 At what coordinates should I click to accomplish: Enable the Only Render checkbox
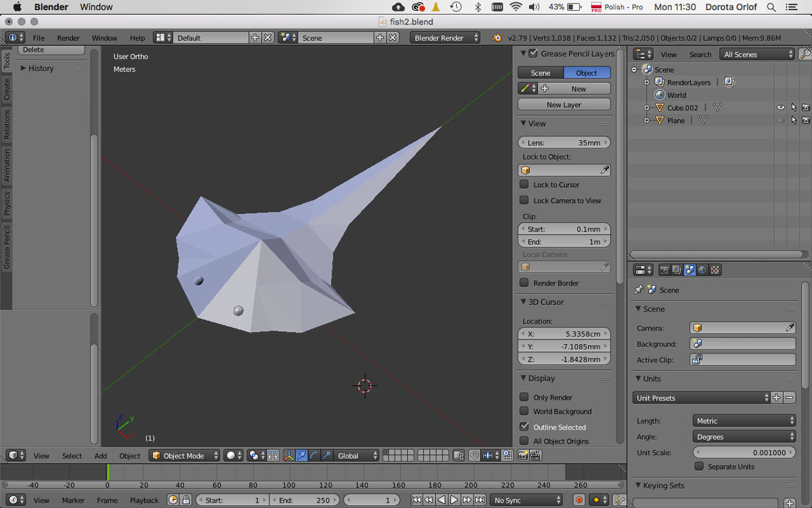point(526,397)
